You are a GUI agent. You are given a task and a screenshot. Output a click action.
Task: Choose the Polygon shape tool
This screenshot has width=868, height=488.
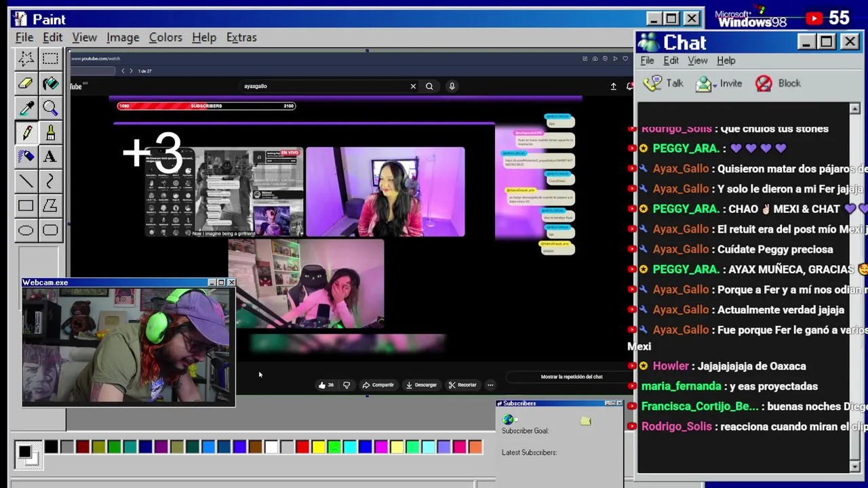[x=50, y=205]
